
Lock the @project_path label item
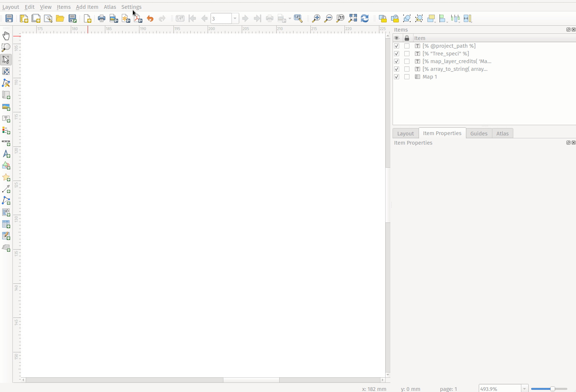point(407,46)
